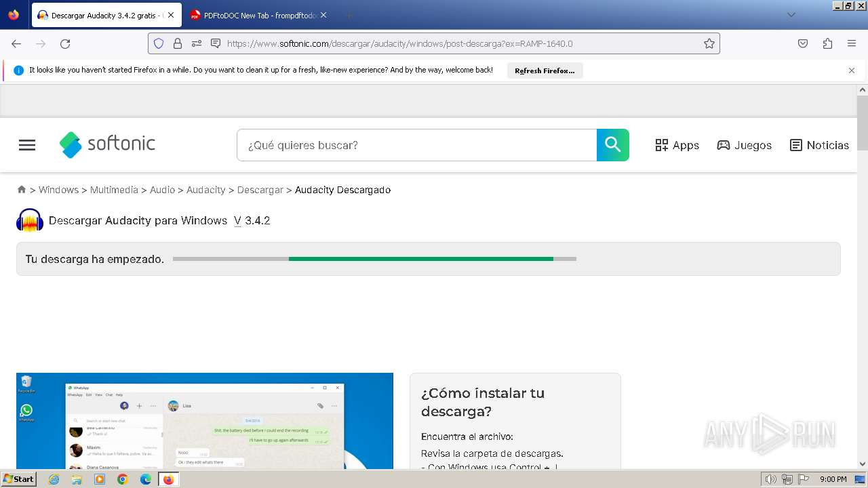Image resolution: width=868 pixels, height=488 pixels.
Task: Show site security padlock info
Action: [178, 43]
